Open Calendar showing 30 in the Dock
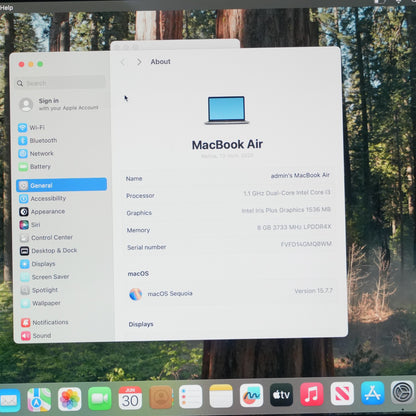The image size is (416, 416). point(130,398)
